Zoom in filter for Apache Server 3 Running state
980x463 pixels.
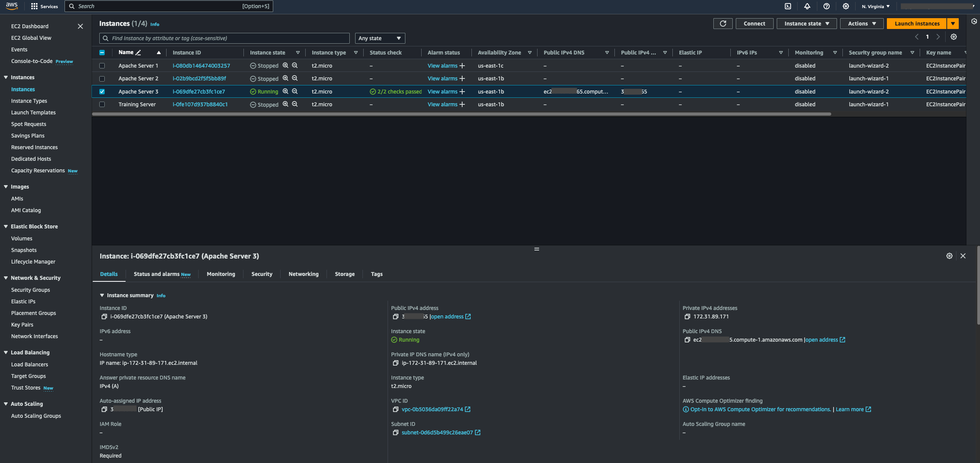point(286,92)
